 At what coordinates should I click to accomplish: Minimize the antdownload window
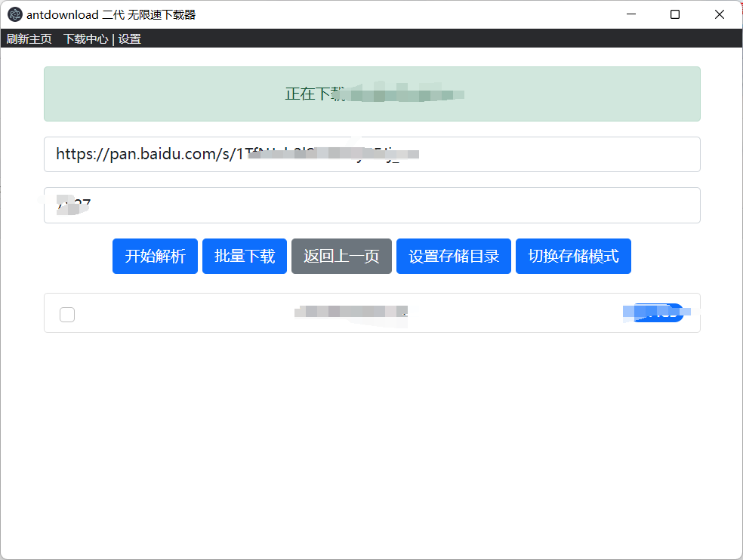(x=631, y=14)
